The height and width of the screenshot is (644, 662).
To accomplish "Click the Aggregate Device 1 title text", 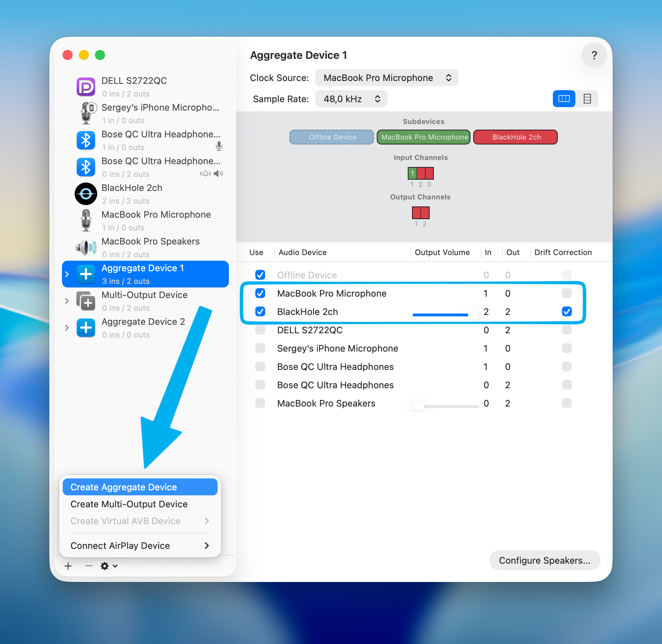I will click(299, 55).
